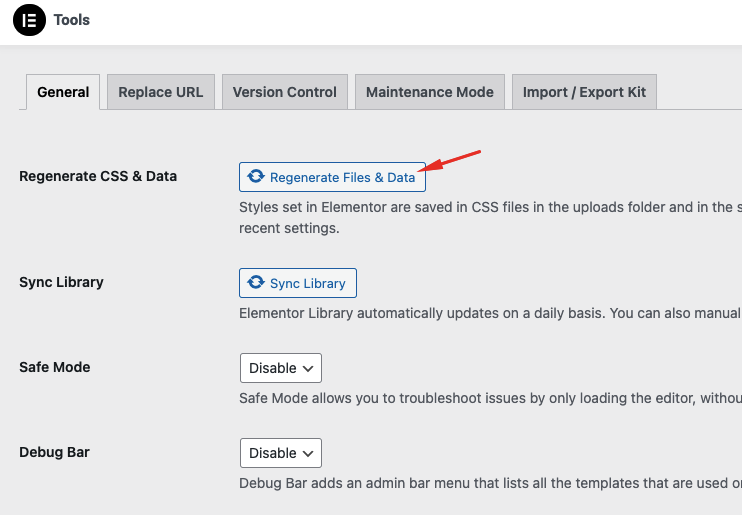Click the Sync Library button
The image size is (742, 515).
point(298,283)
